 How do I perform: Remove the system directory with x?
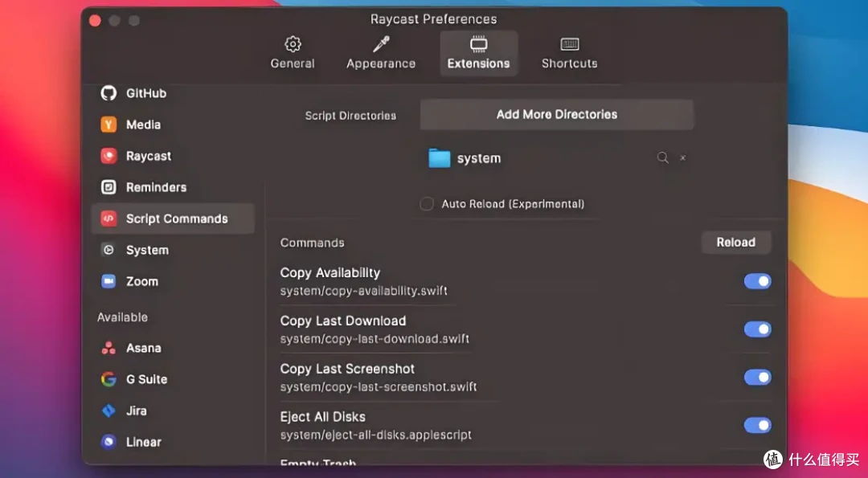point(683,157)
